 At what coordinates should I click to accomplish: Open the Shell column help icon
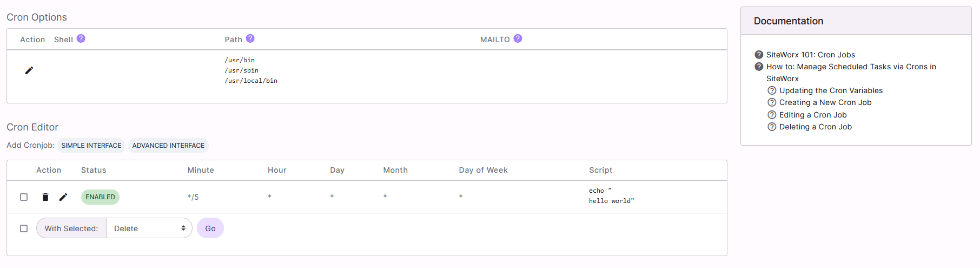81,38
